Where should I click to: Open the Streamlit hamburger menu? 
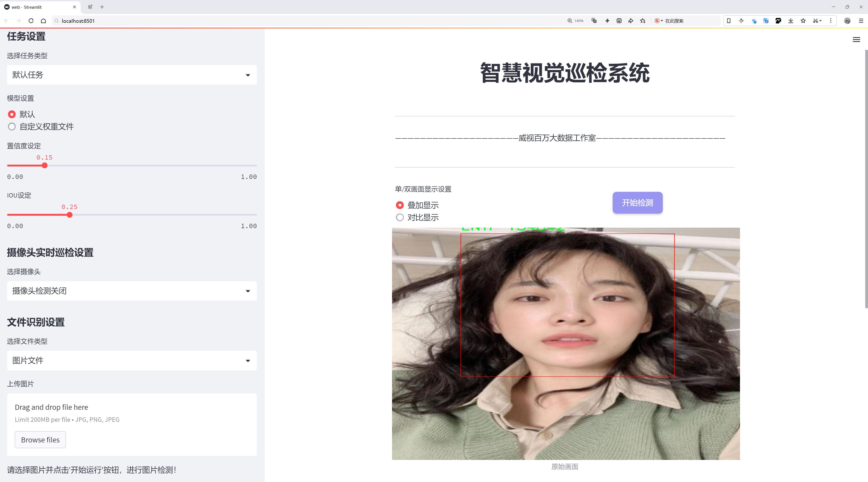[856, 40]
